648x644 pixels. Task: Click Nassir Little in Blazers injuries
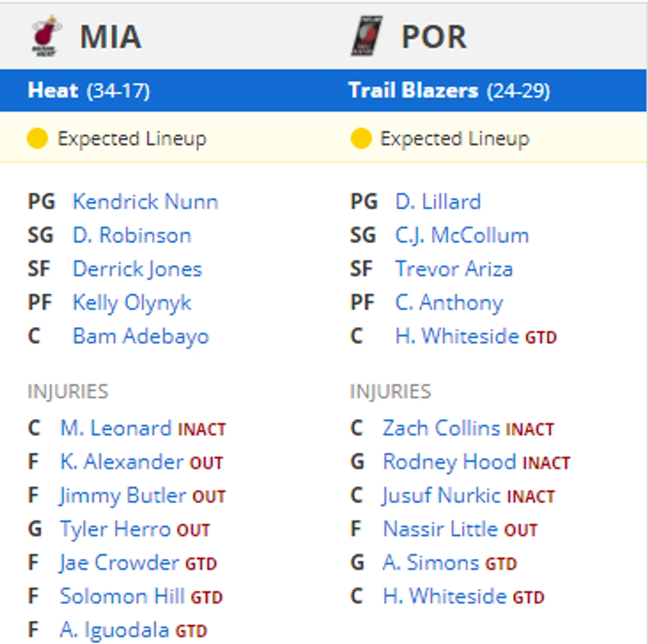click(440, 529)
